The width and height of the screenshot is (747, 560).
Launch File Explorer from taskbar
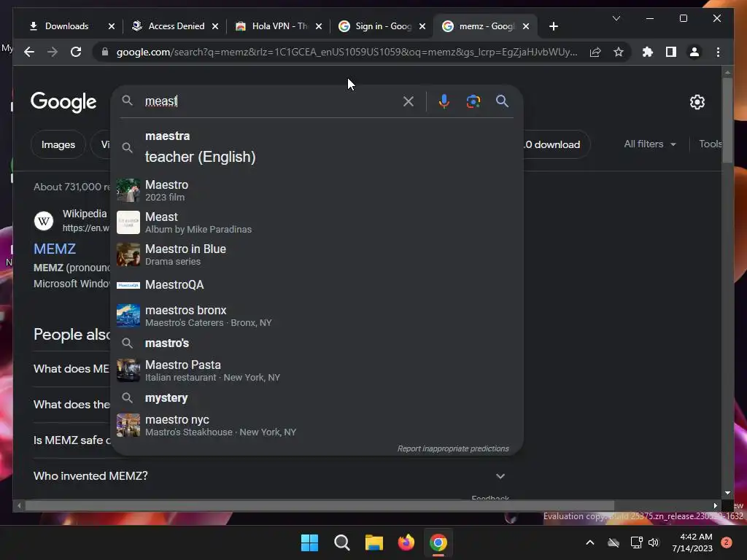tap(374, 542)
